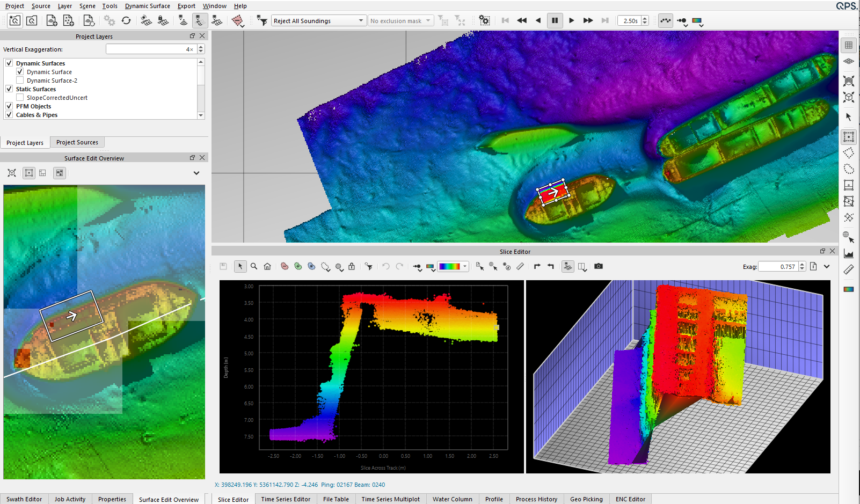The width and height of the screenshot is (860, 504).
Task: Click the home view icon in Slice Editor
Action: point(267,266)
